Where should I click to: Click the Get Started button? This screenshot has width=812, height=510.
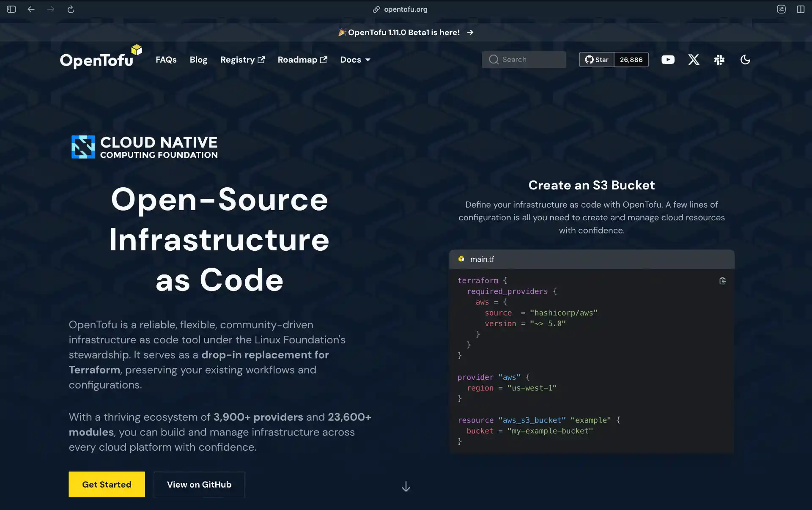point(106,485)
